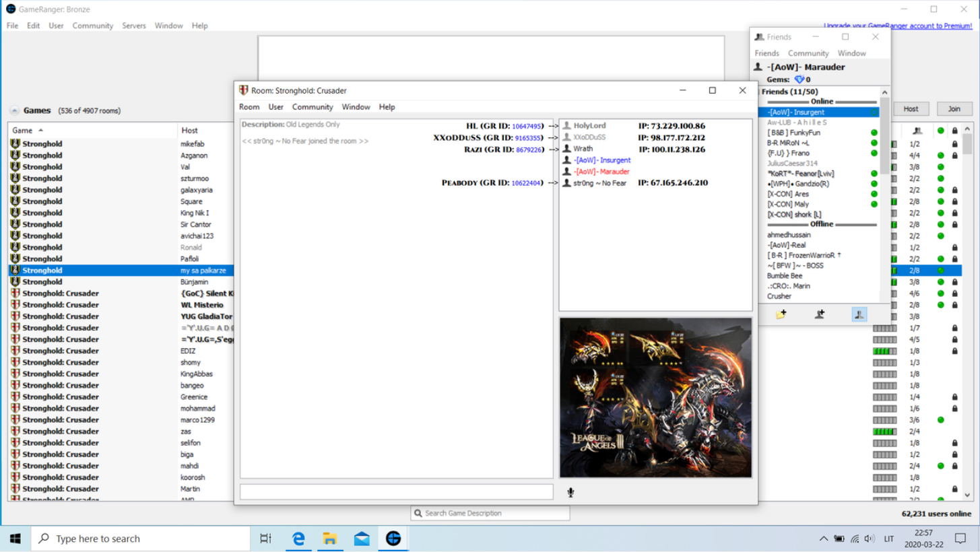
Task: Click the Search Game Description field
Action: pyautogui.click(x=490, y=514)
